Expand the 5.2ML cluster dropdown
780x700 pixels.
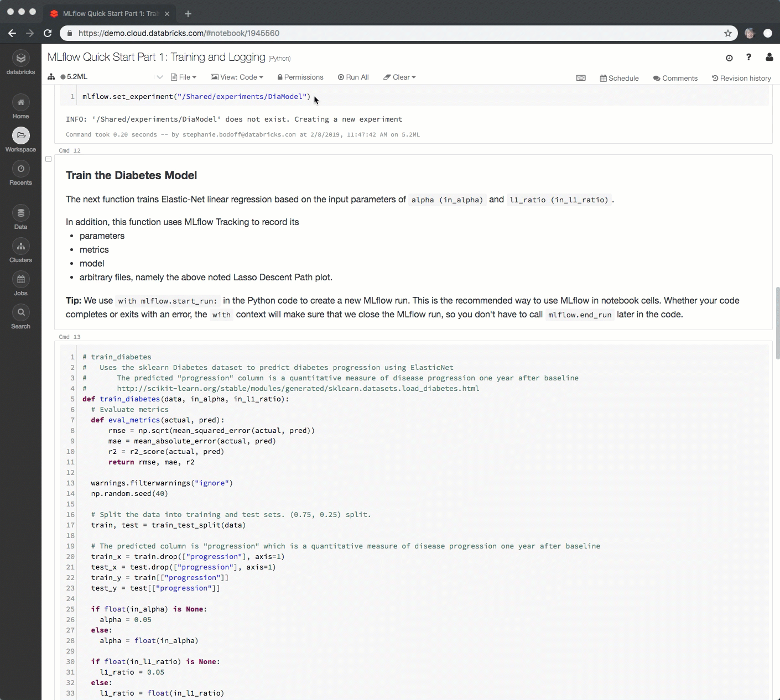[x=159, y=77]
